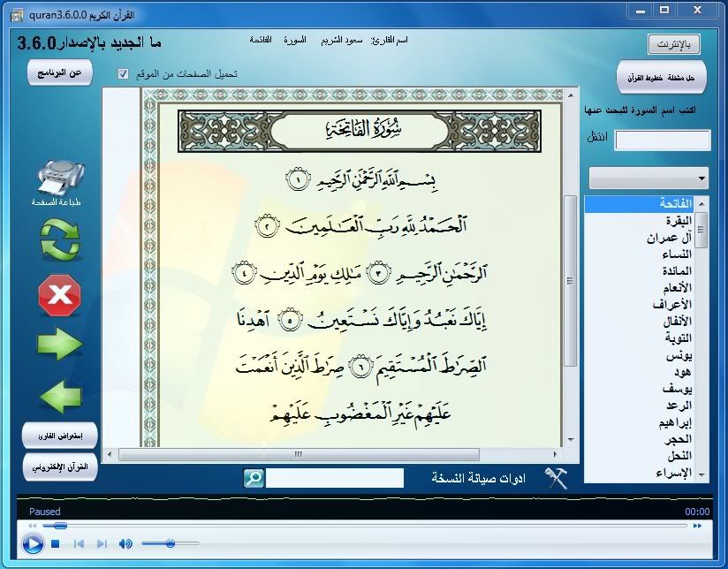Select البقرة in the surah list

pos(639,221)
